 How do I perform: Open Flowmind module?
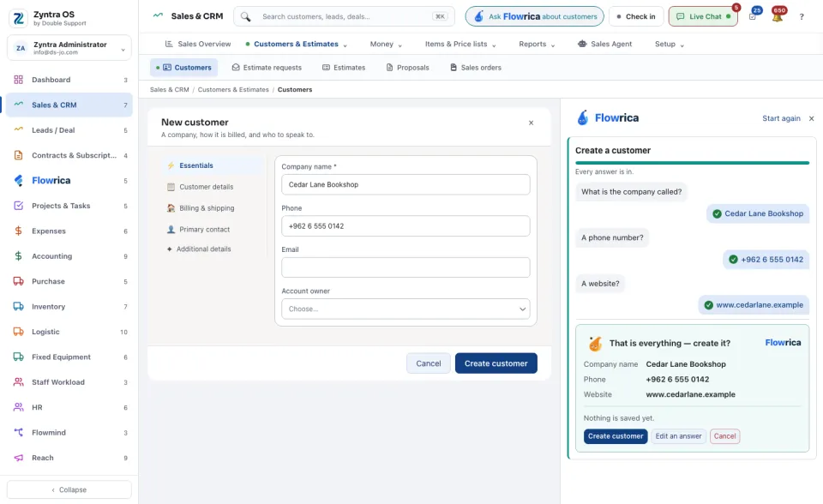(x=69, y=433)
